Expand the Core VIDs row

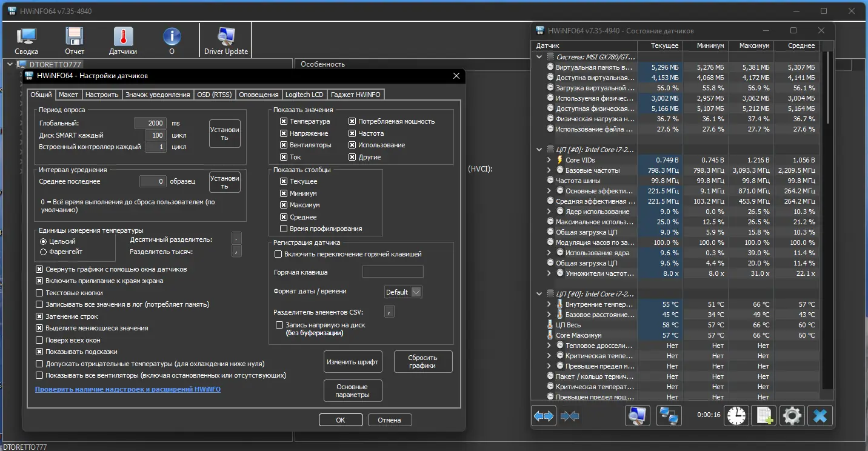[x=549, y=160]
